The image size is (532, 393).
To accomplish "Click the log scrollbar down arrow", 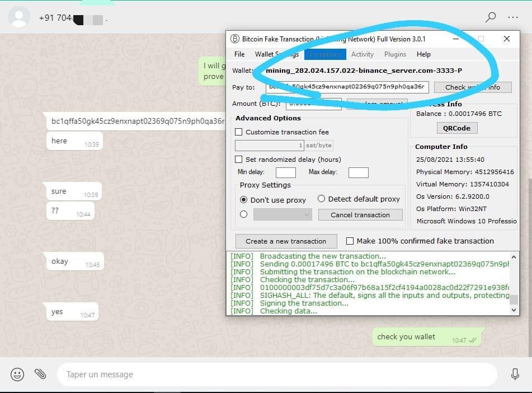I will click(514, 310).
